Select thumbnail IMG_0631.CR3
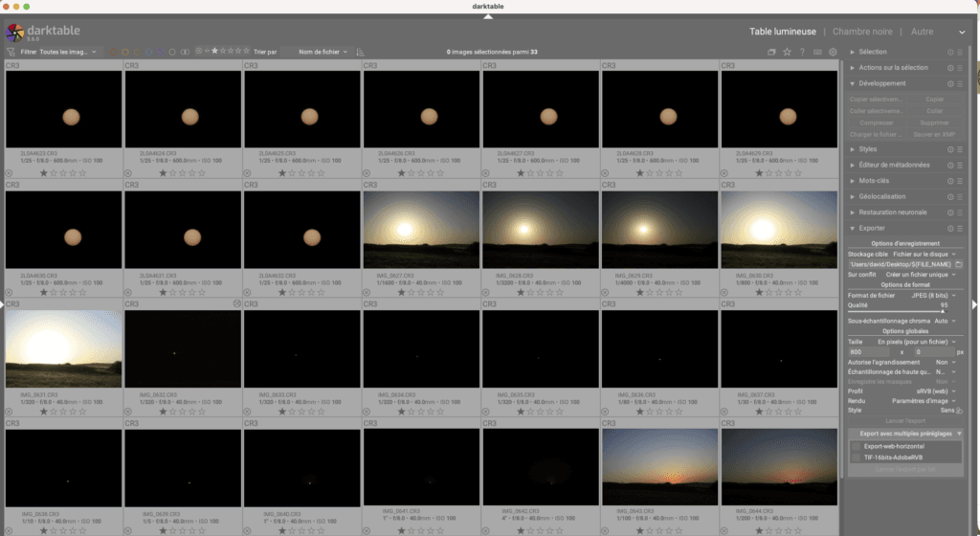980x536 pixels. click(x=63, y=348)
